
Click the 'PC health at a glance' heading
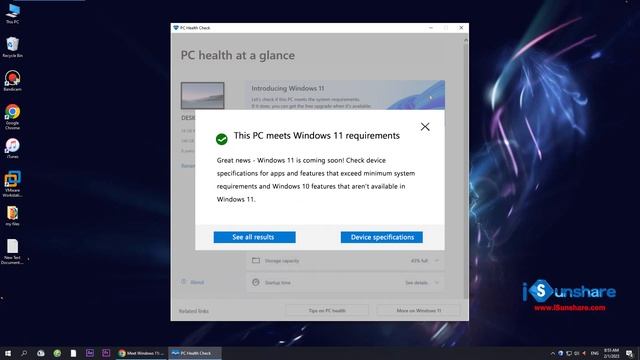pos(238,56)
